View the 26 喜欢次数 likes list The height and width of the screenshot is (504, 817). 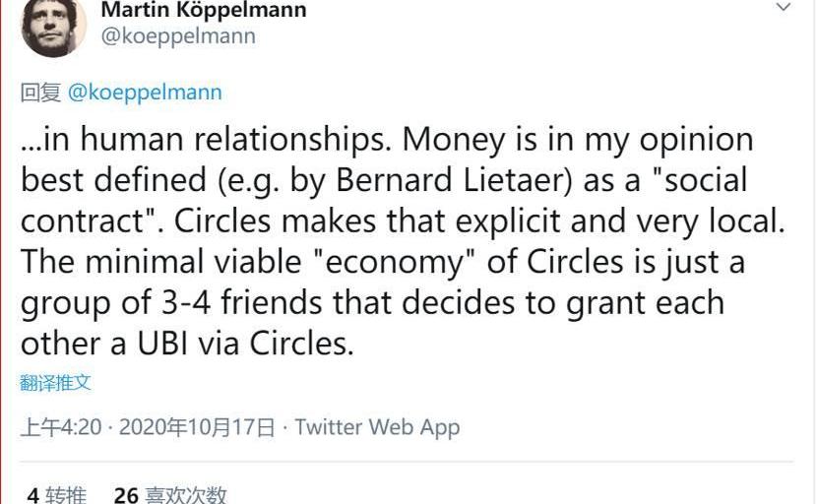(170, 494)
